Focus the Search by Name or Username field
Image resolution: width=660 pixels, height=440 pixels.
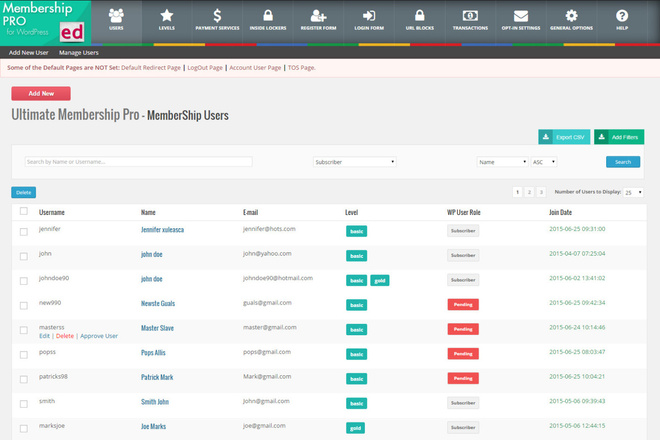coord(138,162)
